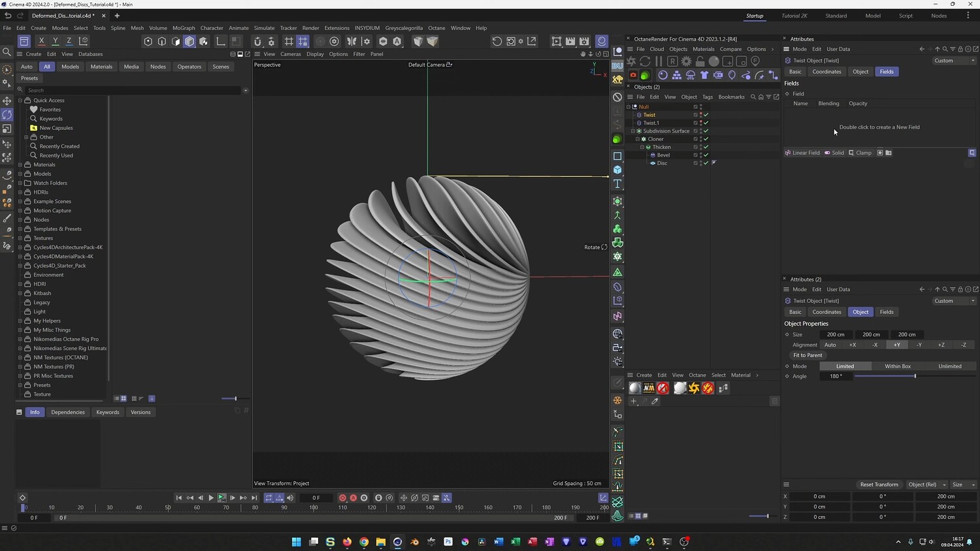Open the Object (Rel) coordinate dropdown
Image resolution: width=980 pixels, height=551 pixels.
(927, 484)
